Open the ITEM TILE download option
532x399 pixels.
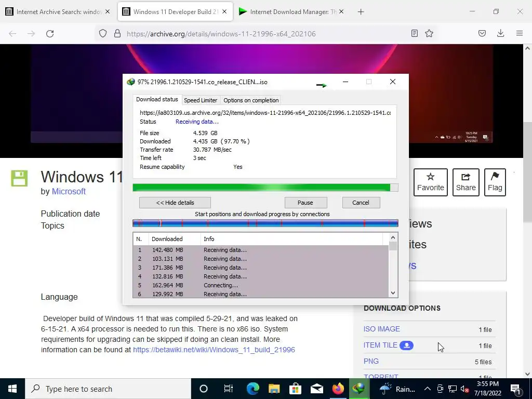[380, 345]
